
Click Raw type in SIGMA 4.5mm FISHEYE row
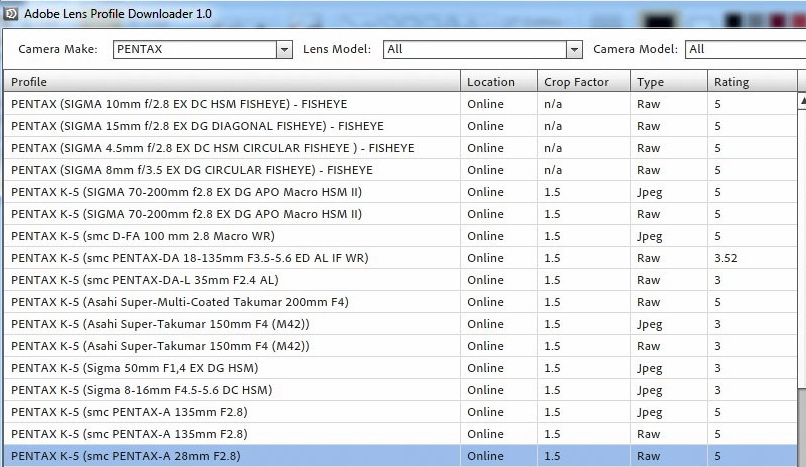point(648,148)
